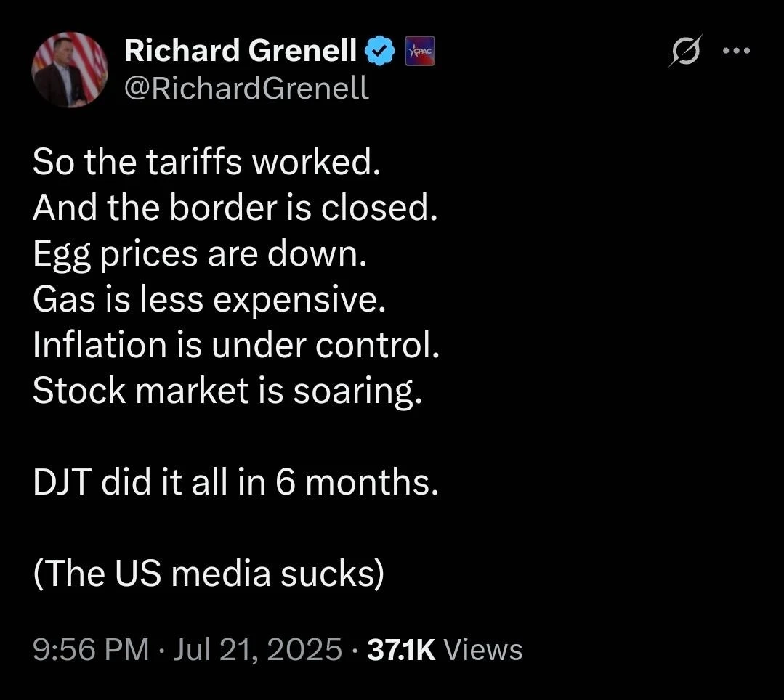Click the 'Stock market is soaring.' line

(227, 391)
